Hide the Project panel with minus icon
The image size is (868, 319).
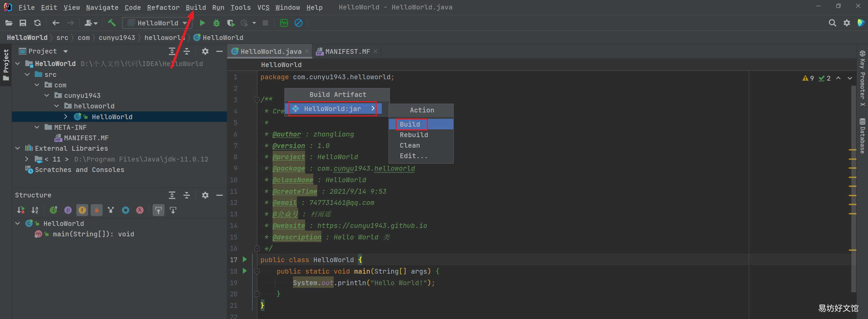219,51
